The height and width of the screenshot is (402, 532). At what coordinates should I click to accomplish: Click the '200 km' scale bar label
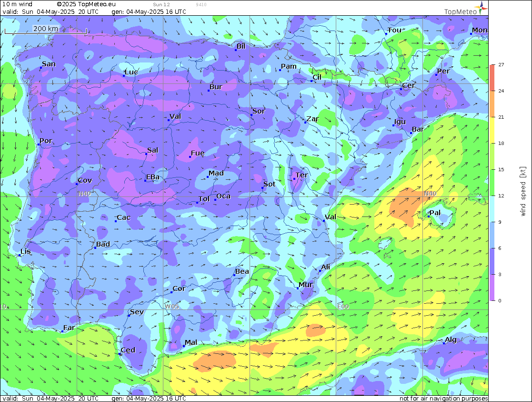tap(45, 29)
